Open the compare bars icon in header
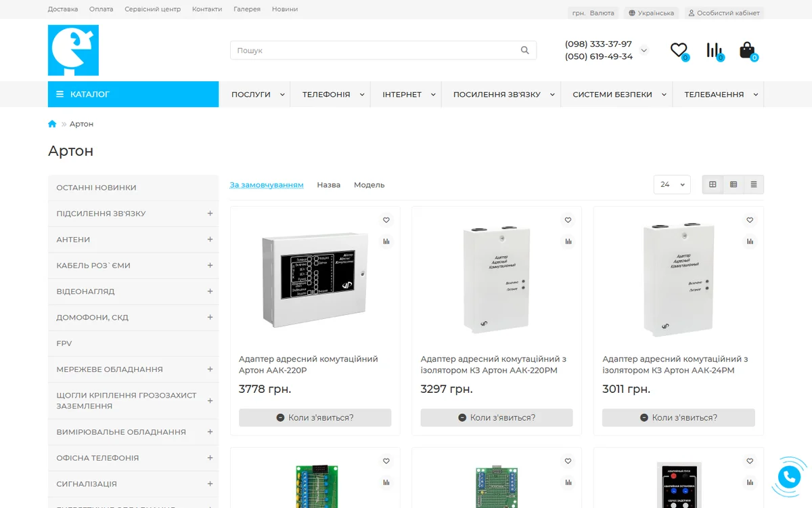Screen dimensions: 812x508 (714, 50)
